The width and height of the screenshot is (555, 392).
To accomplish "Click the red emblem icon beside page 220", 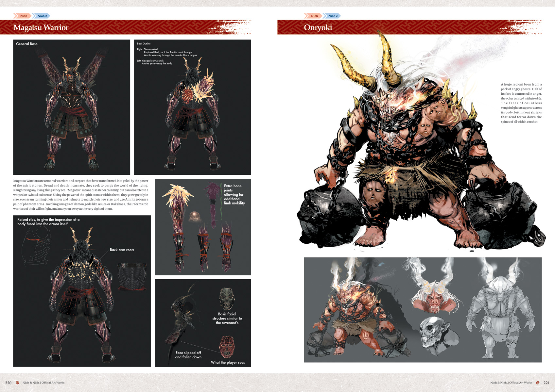I will pos(17,383).
